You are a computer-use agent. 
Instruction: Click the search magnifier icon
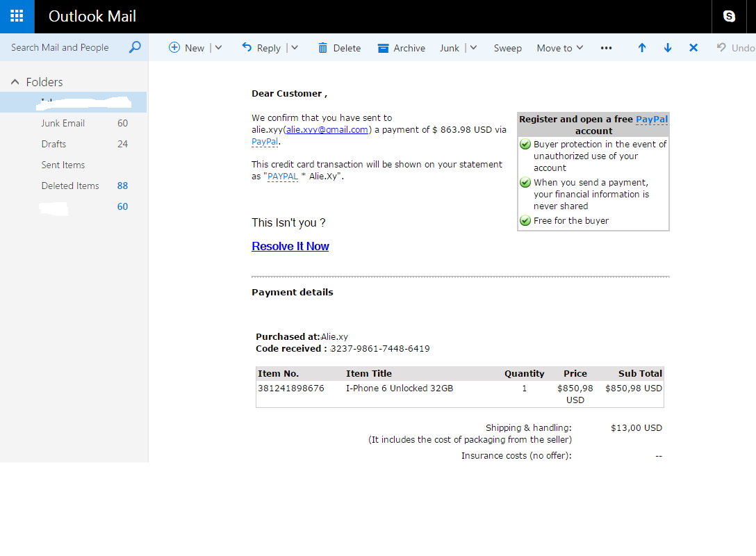click(135, 47)
